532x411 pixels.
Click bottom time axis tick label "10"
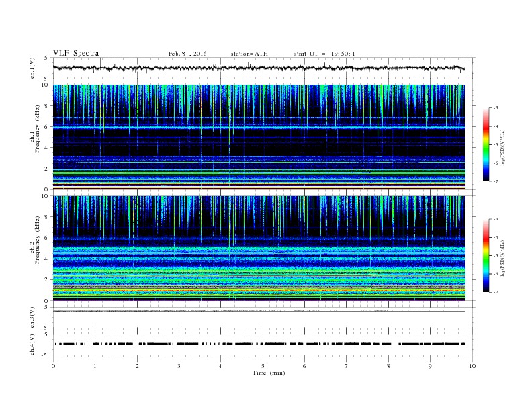coord(472,366)
